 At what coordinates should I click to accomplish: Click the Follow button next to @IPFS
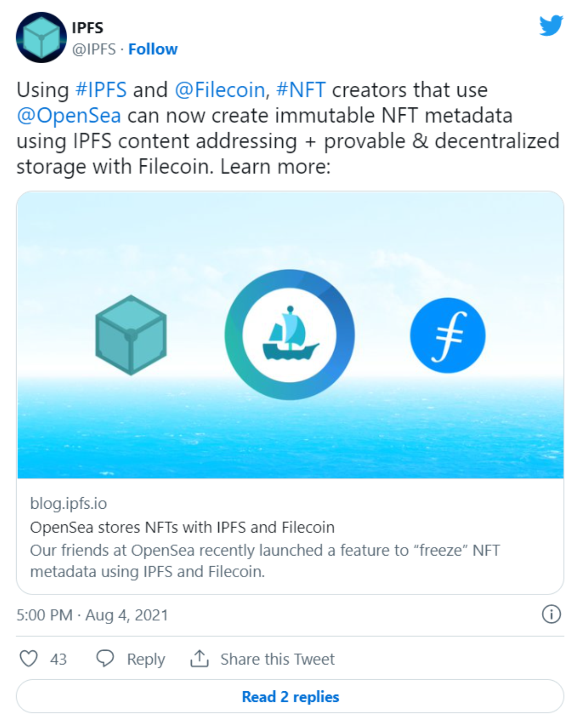pos(153,49)
